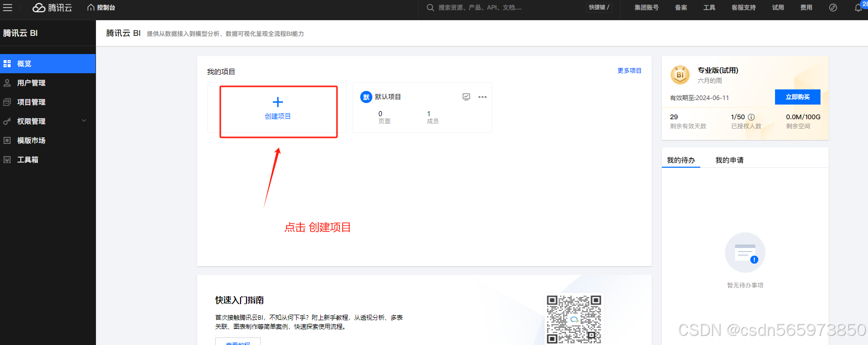
Task: Click the 项目管理 sidebar icon
Action: click(x=7, y=102)
